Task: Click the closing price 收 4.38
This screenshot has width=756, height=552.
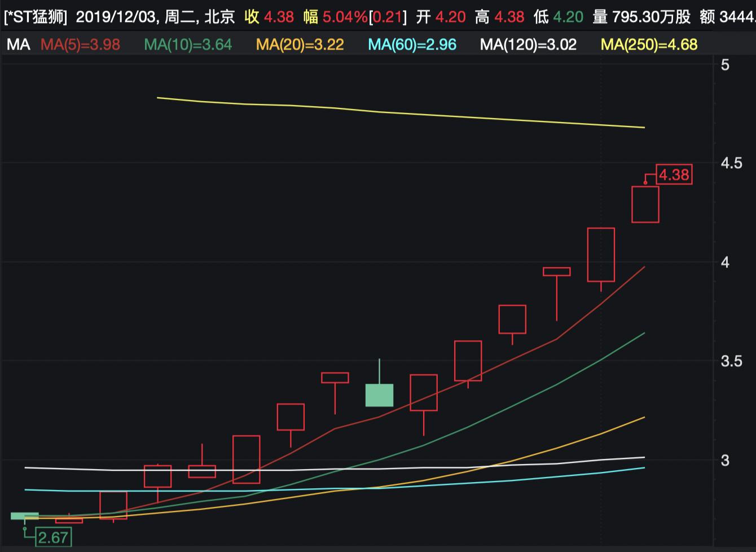Action: click(269, 17)
